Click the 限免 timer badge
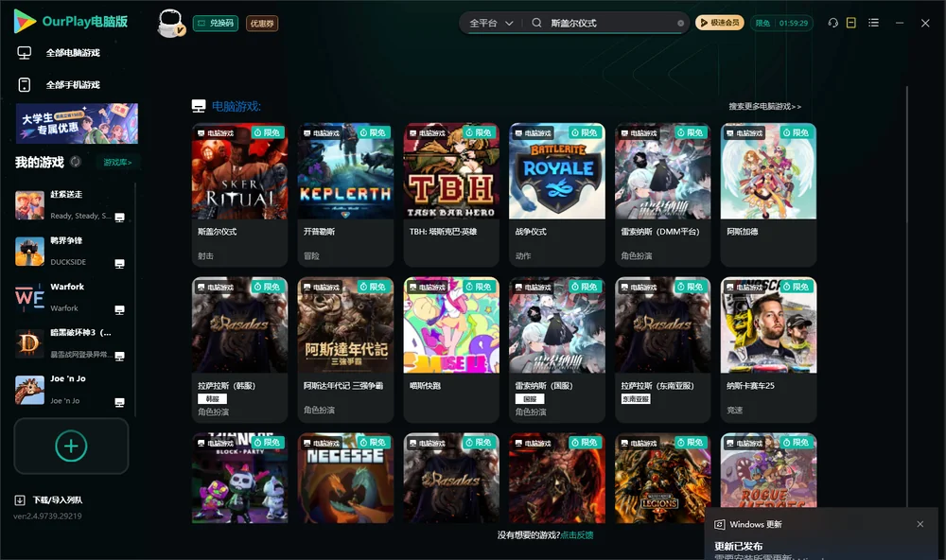The height and width of the screenshot is (560, 946). pyautogui.click(x=781, y=23)
